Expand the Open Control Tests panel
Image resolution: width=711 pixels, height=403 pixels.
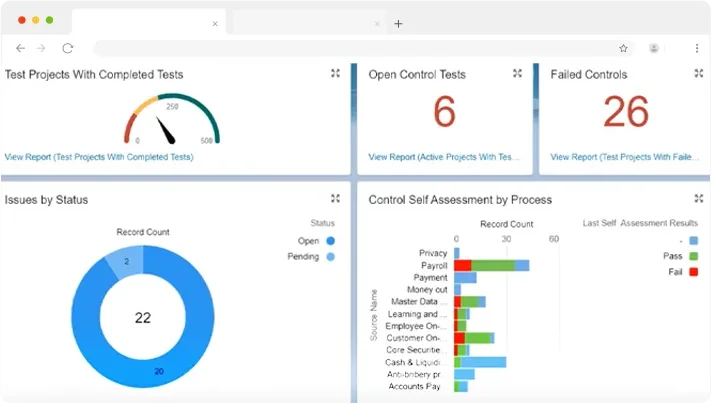[517, 73]
